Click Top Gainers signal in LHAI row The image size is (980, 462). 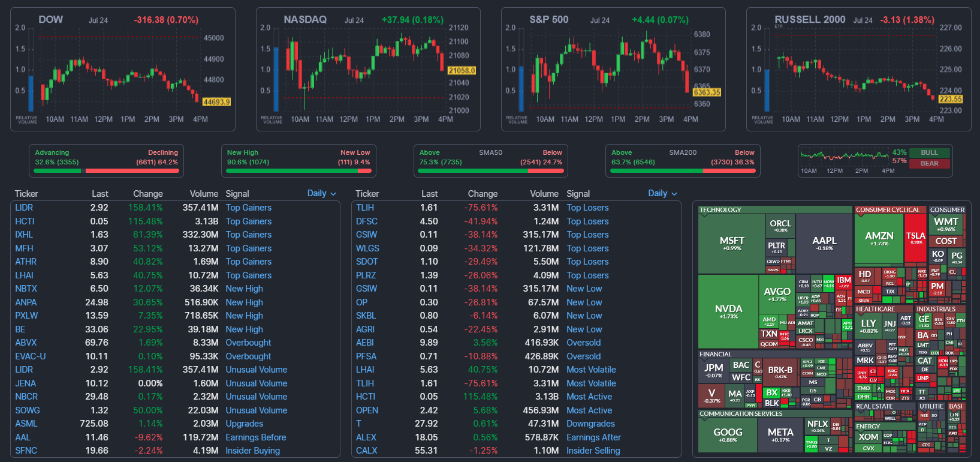coord(248,275)
